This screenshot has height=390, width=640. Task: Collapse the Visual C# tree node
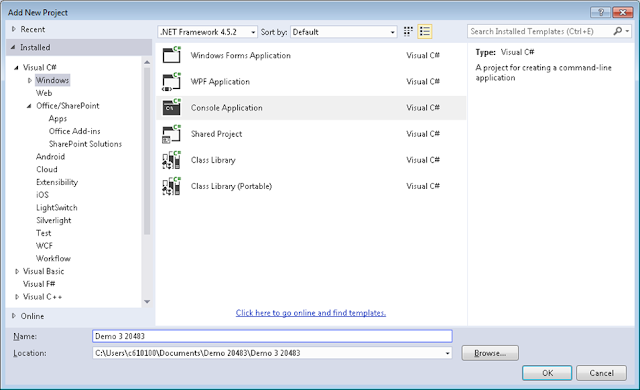16,67
